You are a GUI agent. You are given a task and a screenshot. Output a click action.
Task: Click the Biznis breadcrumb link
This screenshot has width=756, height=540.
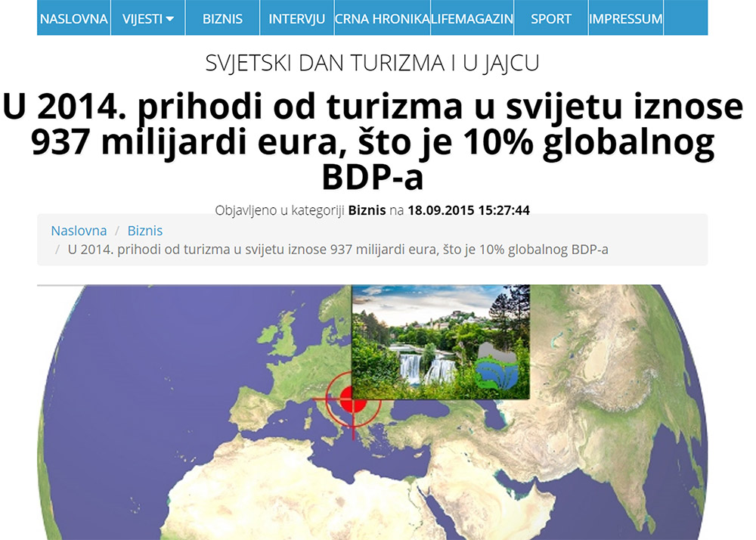[x=145, y=231]
